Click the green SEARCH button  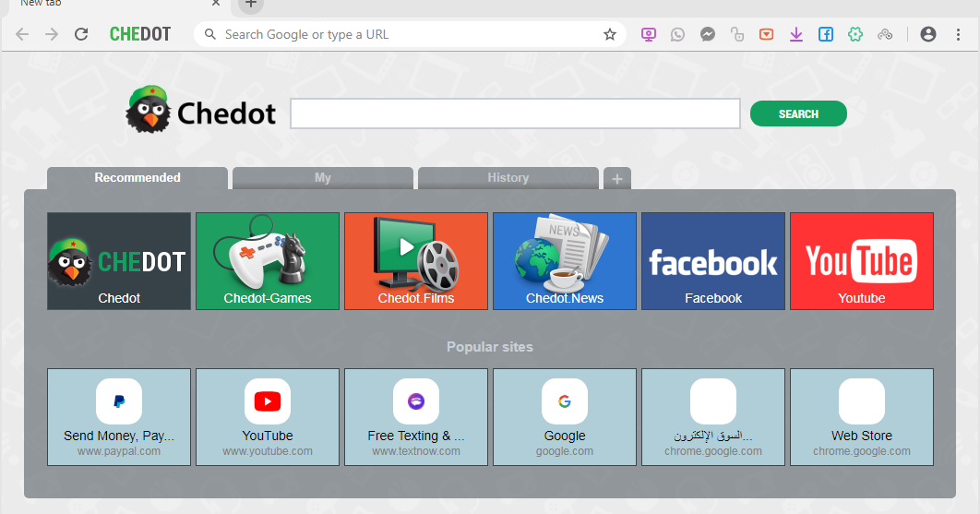click(798, 114)
